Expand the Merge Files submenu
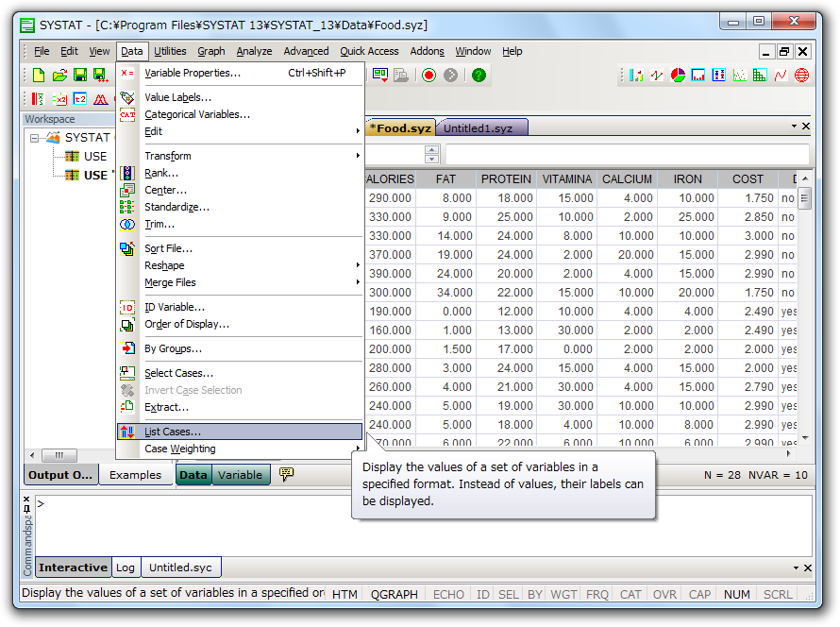Screen dimensions: 840x627 [x=240, y=283]
